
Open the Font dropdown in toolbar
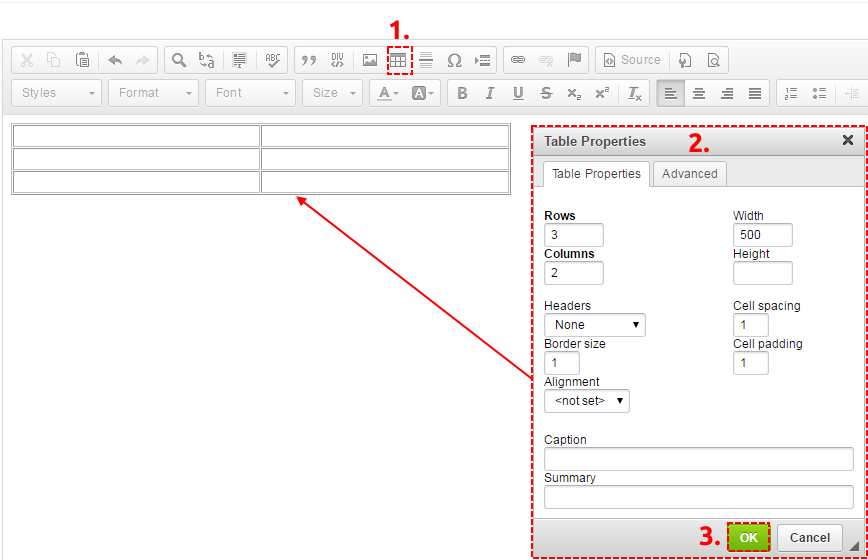(x=251, y=93)
